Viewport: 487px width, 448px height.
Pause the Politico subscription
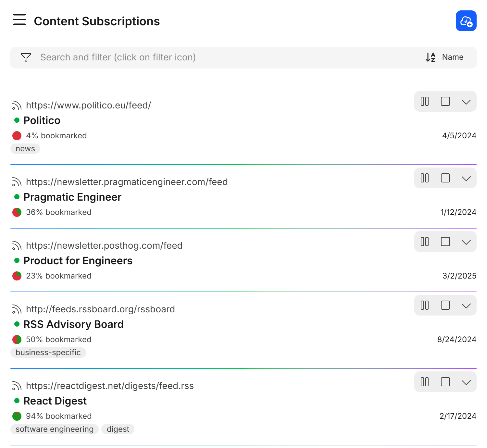(x=424, y=102)
